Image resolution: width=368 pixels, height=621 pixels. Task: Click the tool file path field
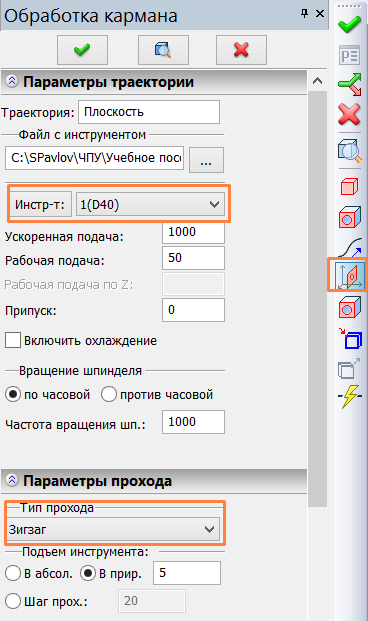[x=95, y=158]
